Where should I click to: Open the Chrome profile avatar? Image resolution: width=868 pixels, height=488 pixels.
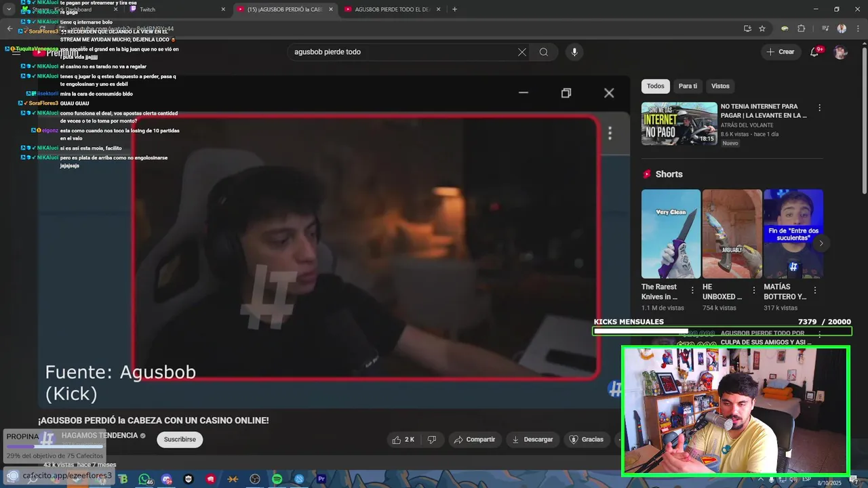(x=842, y=28)
